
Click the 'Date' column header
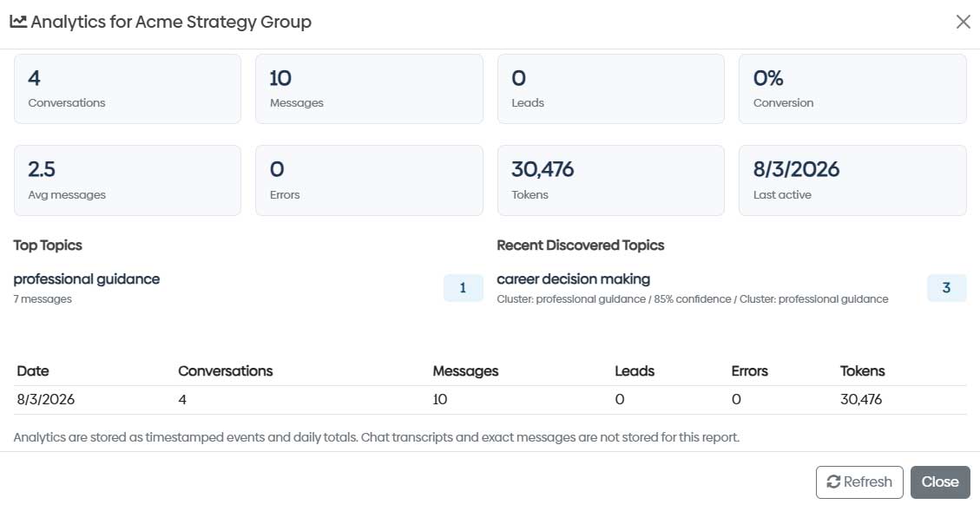pyautogui.click(x=32, y=371)
